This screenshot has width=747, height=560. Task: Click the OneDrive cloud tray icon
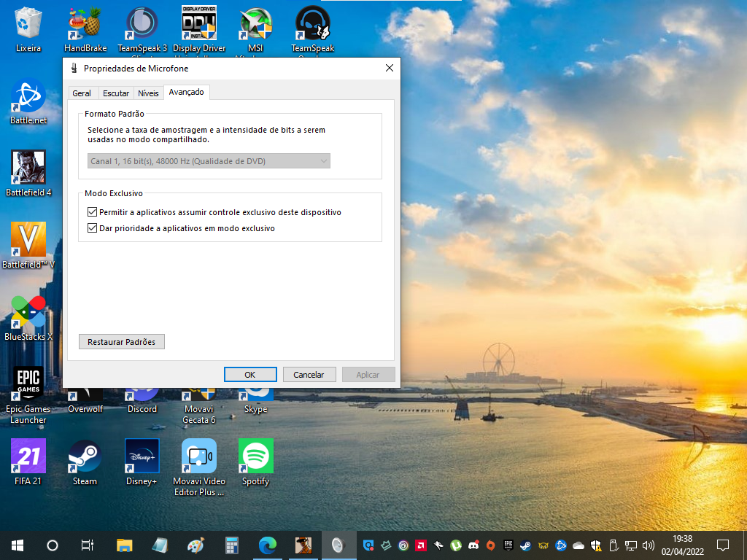pos(578,545)
